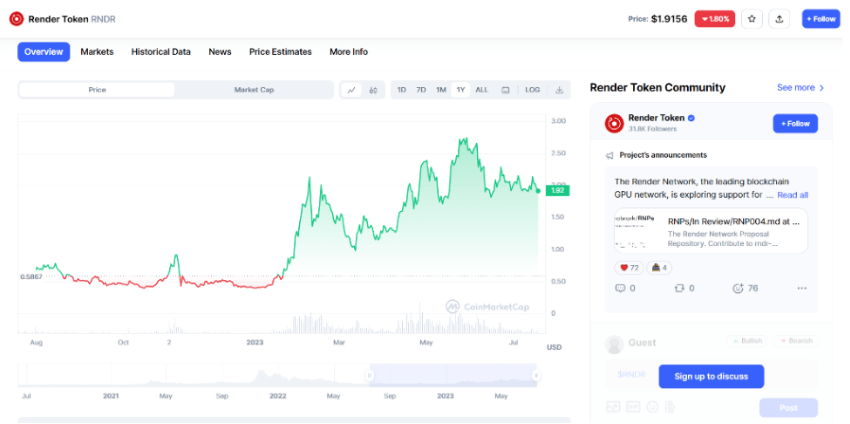
Task: Click See more in community section
Action: 796,88
